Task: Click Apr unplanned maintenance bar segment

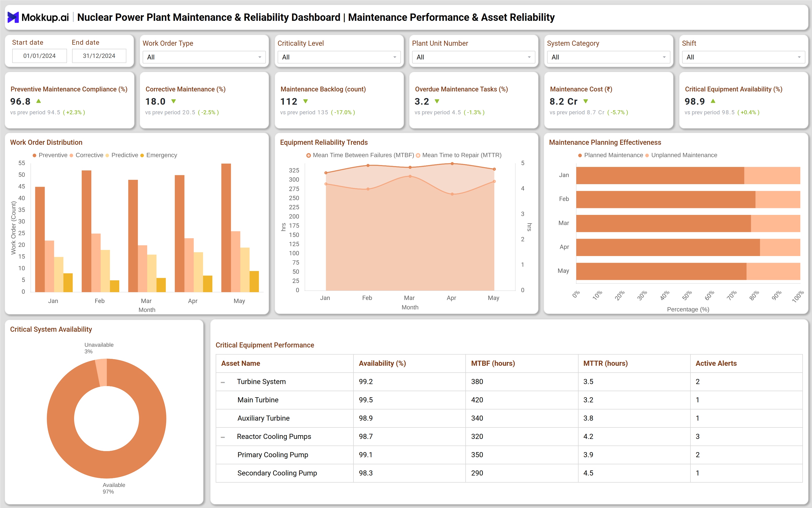Action: point(780,247)
